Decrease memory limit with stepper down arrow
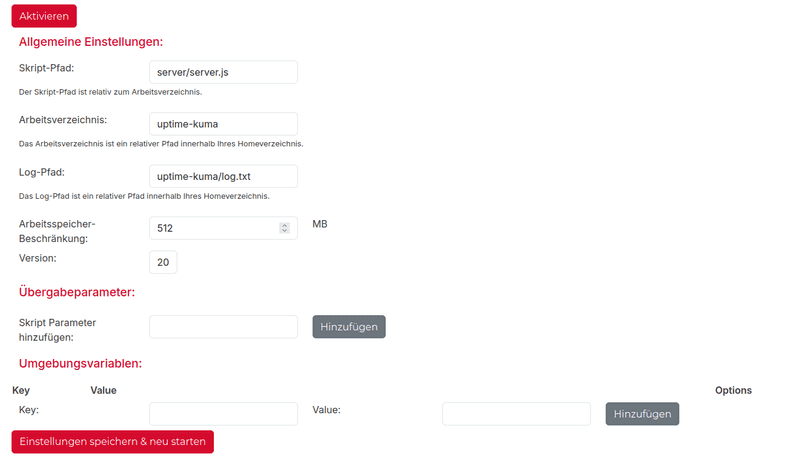Viewport: 800px width, 464px height. [x=285, y=231]
